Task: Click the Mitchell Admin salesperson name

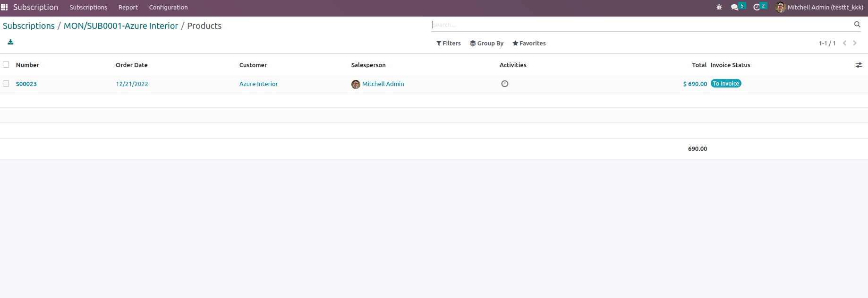Action: pyautogui.click(x=383, y=84)
